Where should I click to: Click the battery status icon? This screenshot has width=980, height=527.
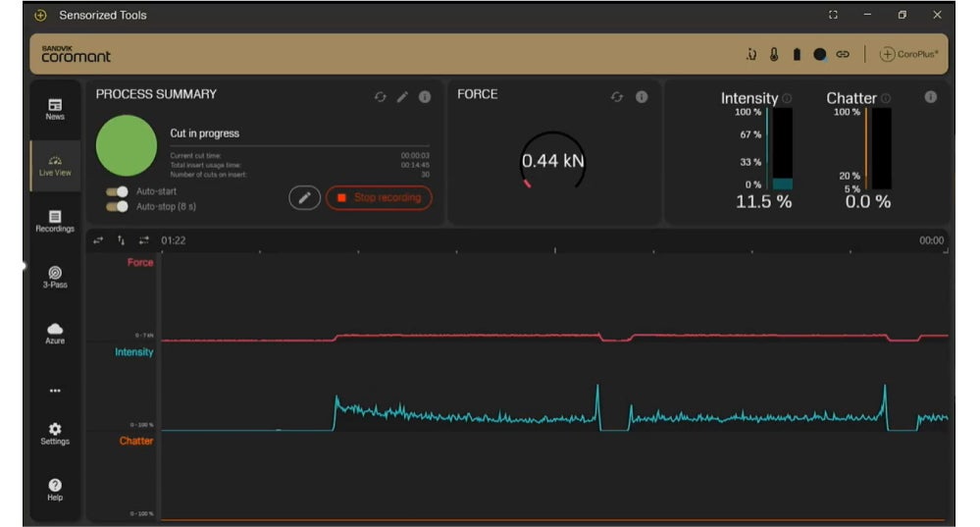(x=797, y=55)
